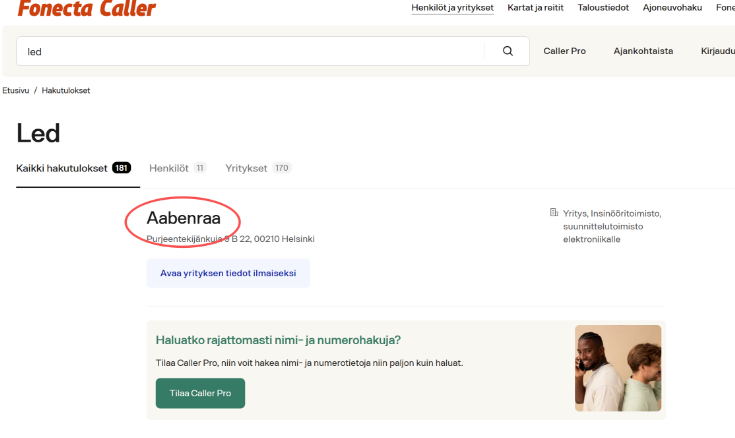This screenshot has height=438, width=735.
Task: Open Kartat ja reitit menu item
Action: pos(535,8)
